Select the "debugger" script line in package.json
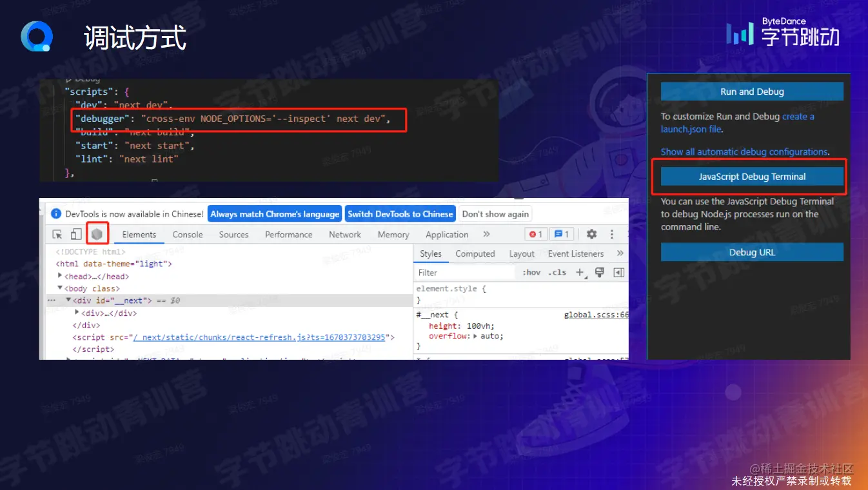The width and height of the screenshot is (868, 490). click(x=233, y=119)
